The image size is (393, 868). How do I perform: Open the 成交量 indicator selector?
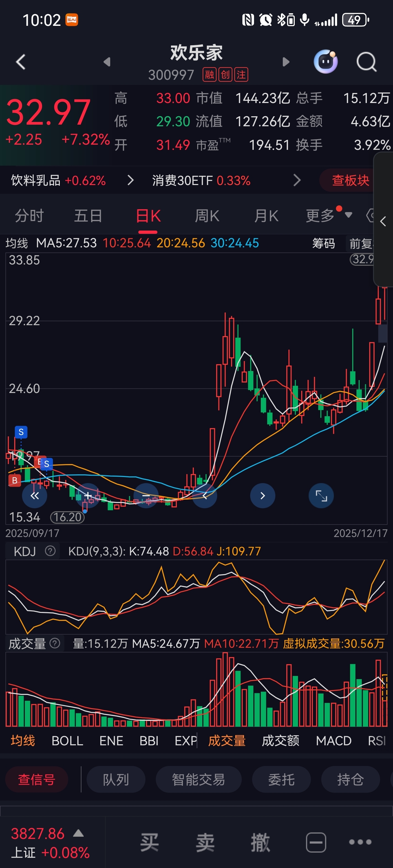[27, 644]
